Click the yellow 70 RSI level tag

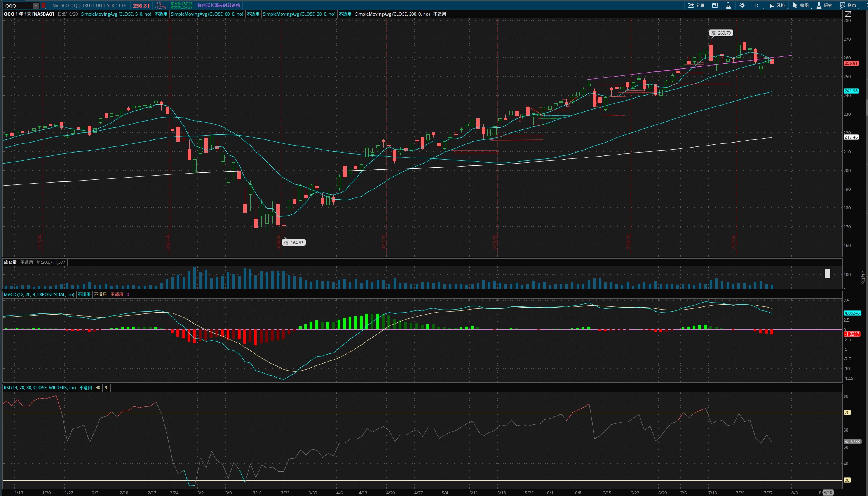847,412
